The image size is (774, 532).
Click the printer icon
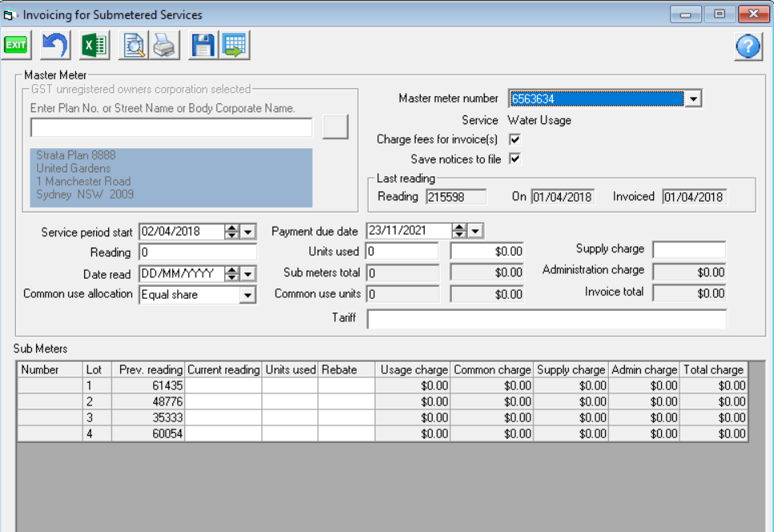click(165, 46)
